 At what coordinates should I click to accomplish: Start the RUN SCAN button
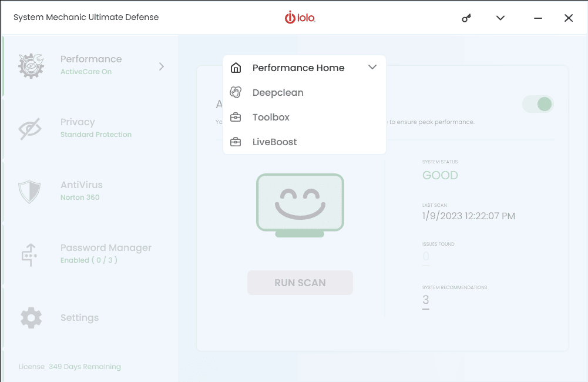pyautogui.click(x=300, y=283)
